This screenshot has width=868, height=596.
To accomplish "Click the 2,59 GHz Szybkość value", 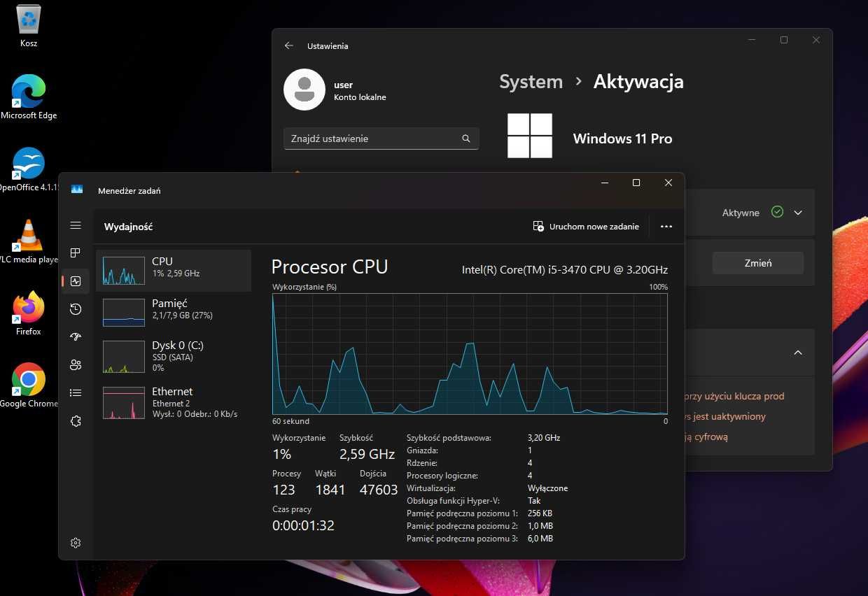I will (x=367, y=454).
